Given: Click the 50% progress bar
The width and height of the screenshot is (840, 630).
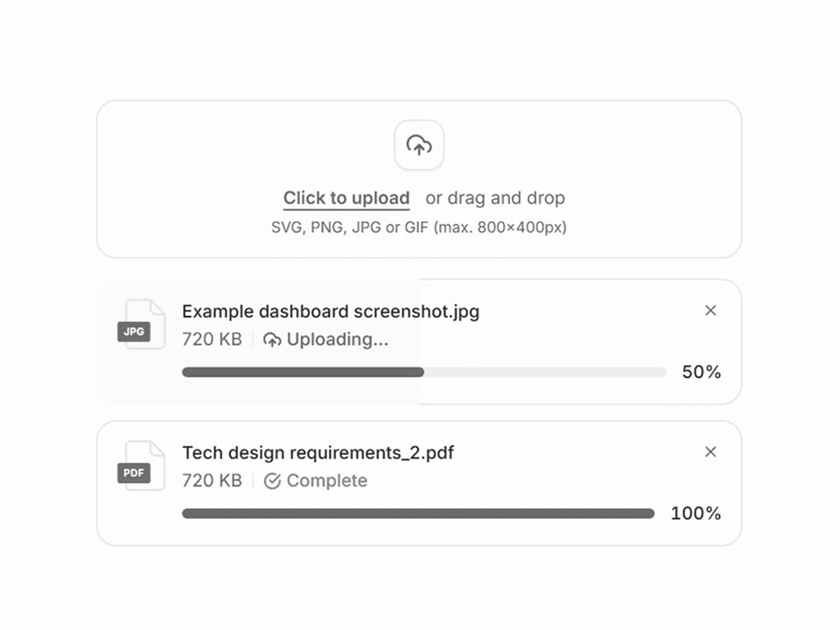Looking at the screenshot, I should (423, 372).
